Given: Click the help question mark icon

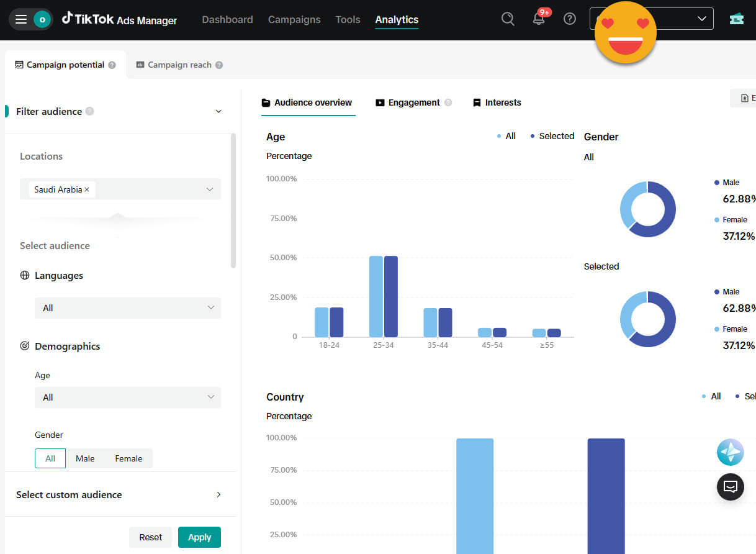Looking at the screenshot, I should pyautogui.click(x=570, y=19).
